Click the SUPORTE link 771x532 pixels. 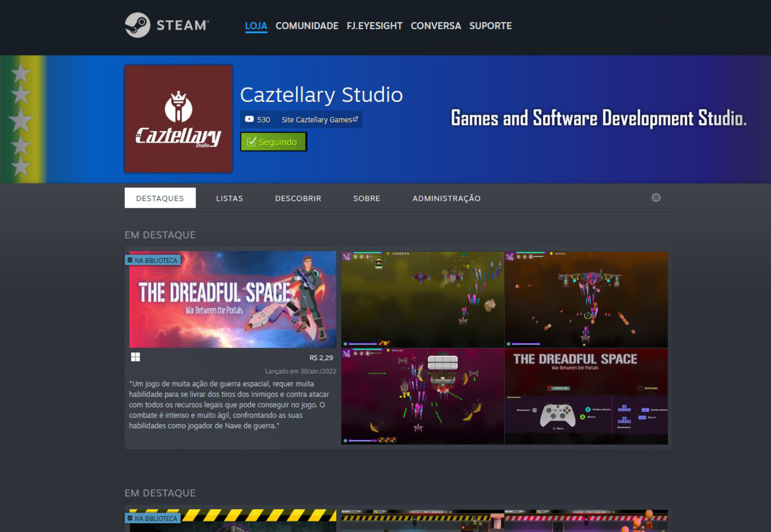pos(490,26)
